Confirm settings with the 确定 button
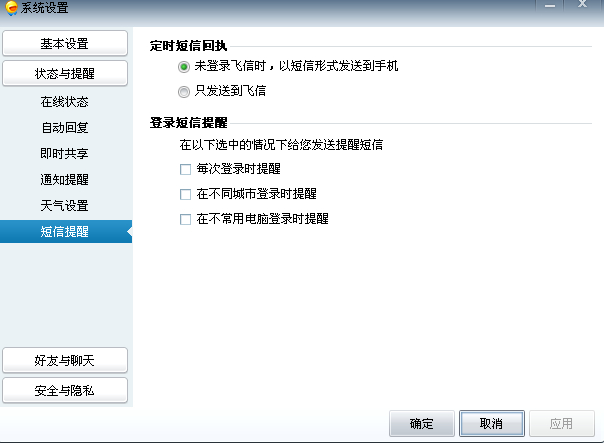The image size is (604, 444). (x=422, y=424)
